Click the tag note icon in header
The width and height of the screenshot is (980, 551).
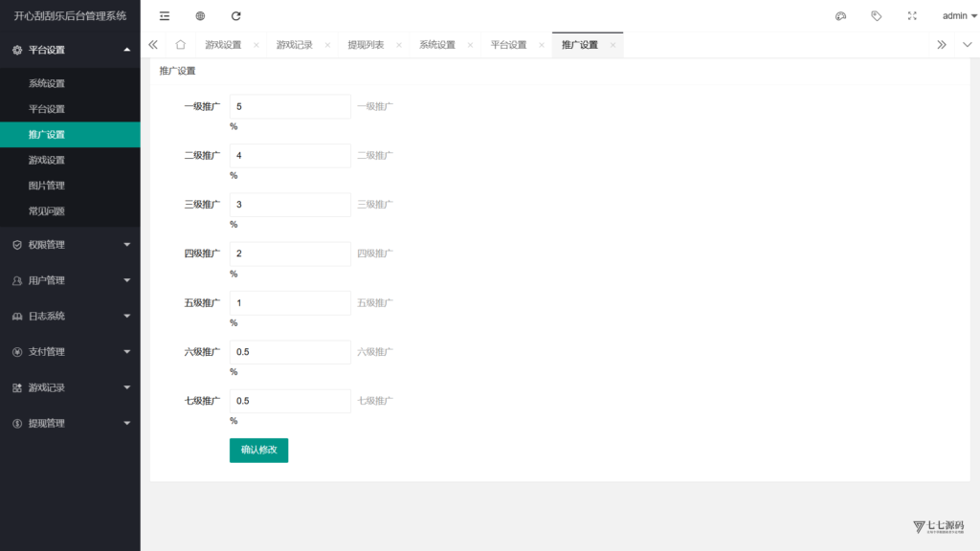(877, 15)
